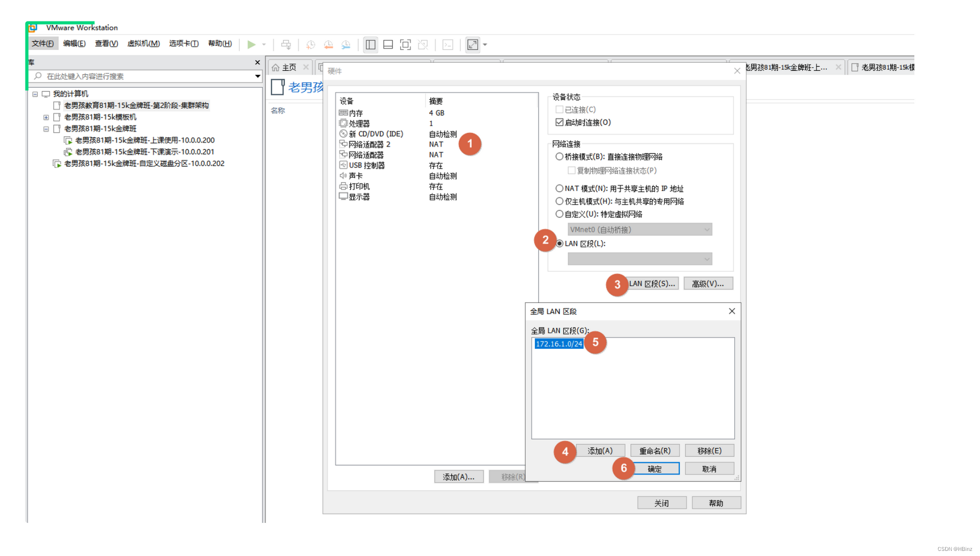
Task: Select the 自定义(U) radio button
Action: click(x=559, y=214)
